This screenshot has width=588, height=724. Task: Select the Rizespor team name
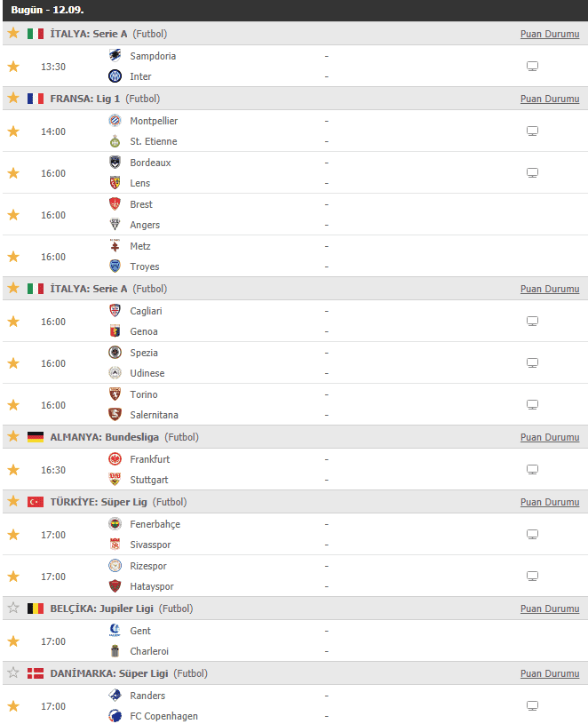[148, 566]
